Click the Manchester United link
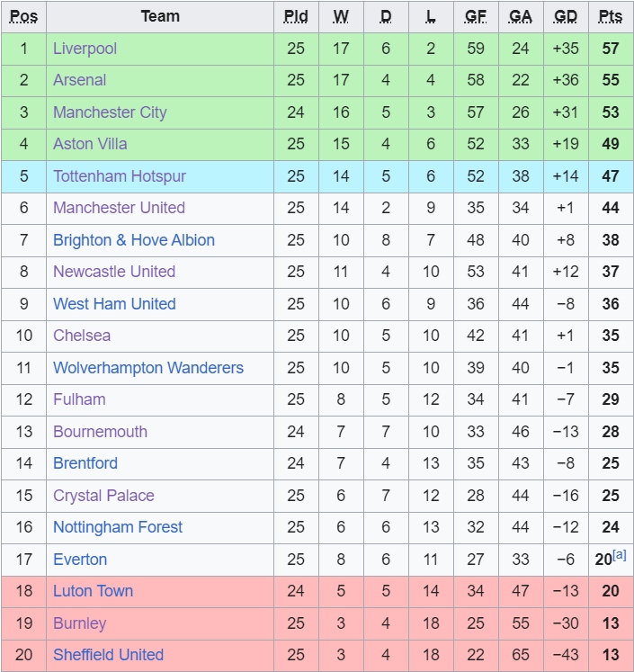This screenshot has width=634, height=672. [119, 208]
